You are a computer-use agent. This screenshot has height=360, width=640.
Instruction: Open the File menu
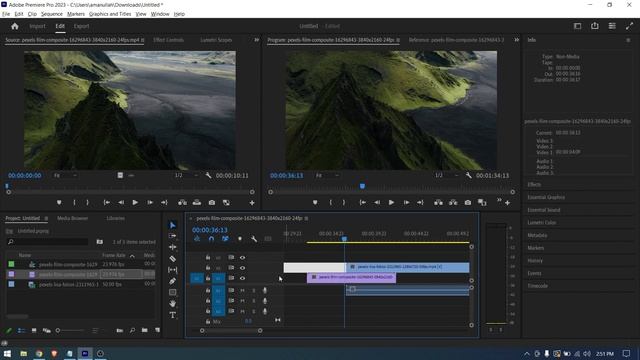tap(6, 14)
